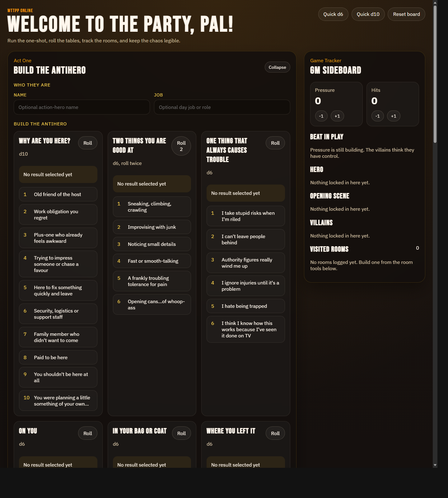Select 'Paid to be here' result
448x498 pixels.
point(58,357)
